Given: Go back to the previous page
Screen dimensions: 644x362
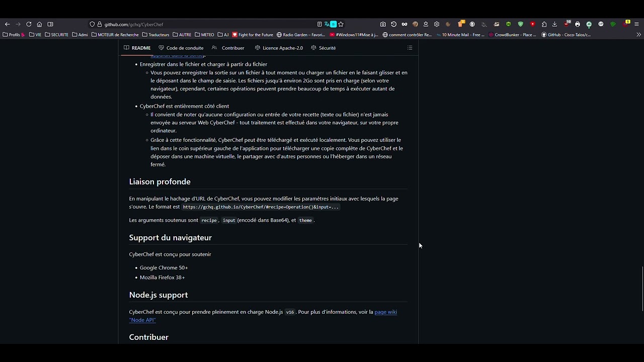Looking at the screenshot, I should 7,24.
